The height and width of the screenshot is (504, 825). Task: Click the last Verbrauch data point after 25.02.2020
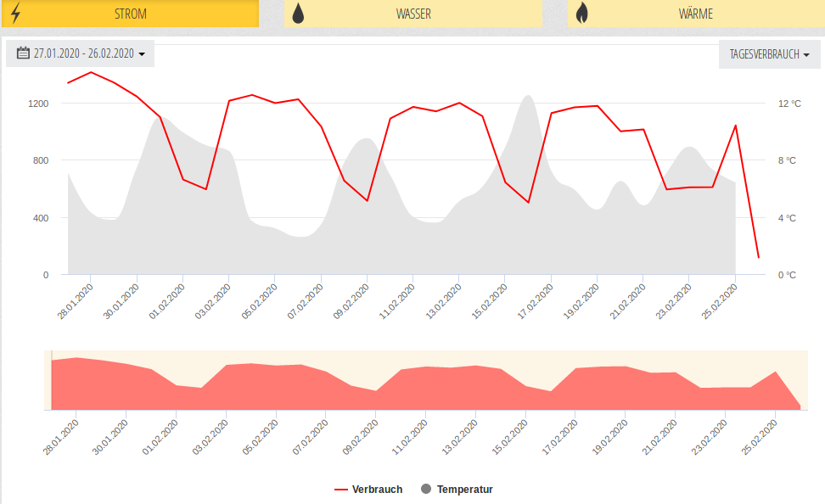(758, 257)
